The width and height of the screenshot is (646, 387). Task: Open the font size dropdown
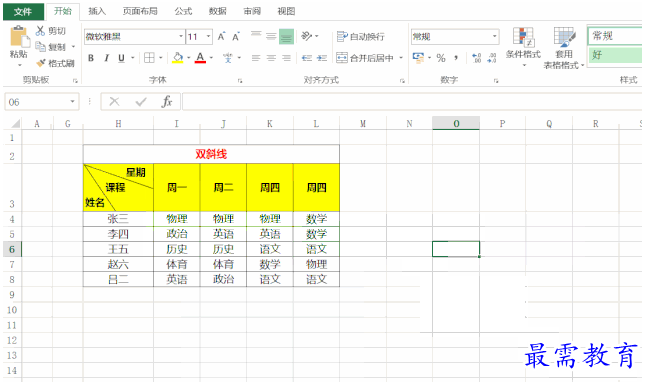[x=209, y=37]
